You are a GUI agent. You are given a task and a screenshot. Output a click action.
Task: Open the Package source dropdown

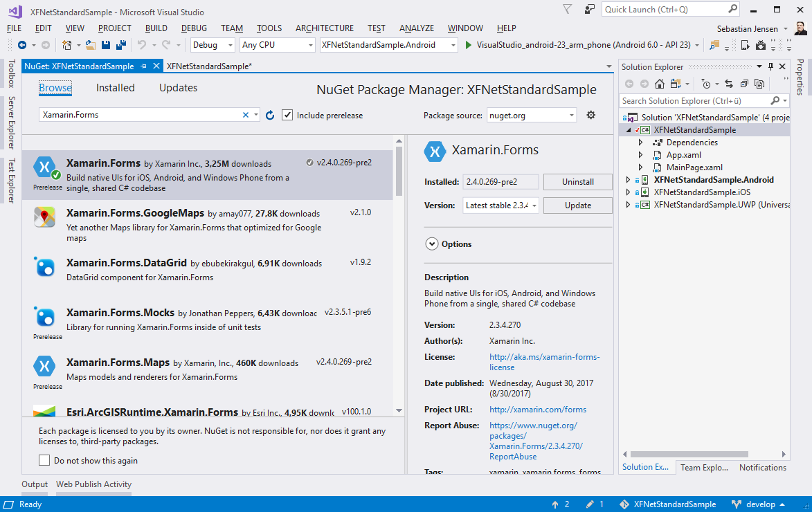(x=532, y=115)
